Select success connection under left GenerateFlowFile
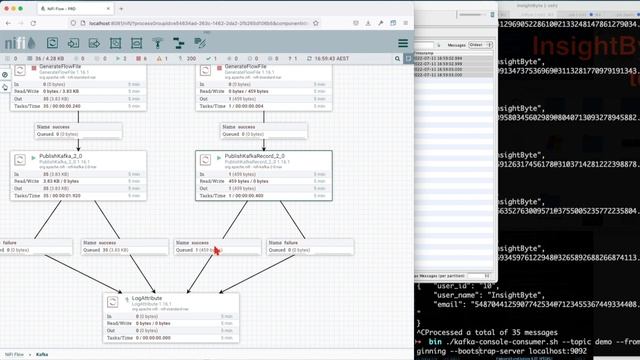 click(78, 131)
